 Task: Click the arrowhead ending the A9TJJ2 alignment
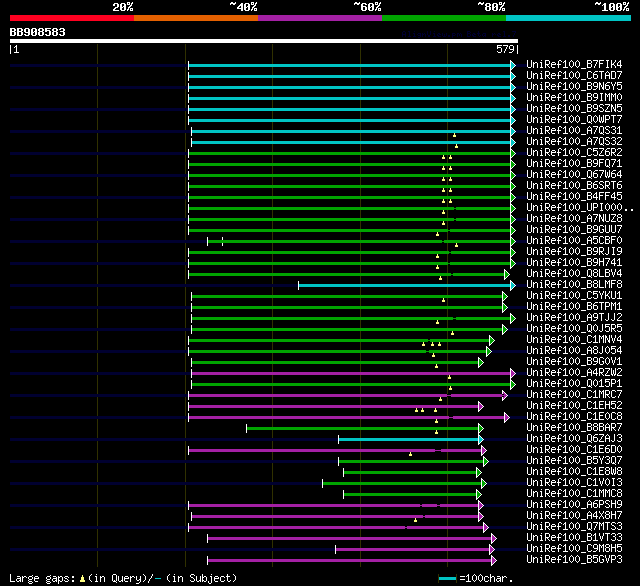pos(513,318)
